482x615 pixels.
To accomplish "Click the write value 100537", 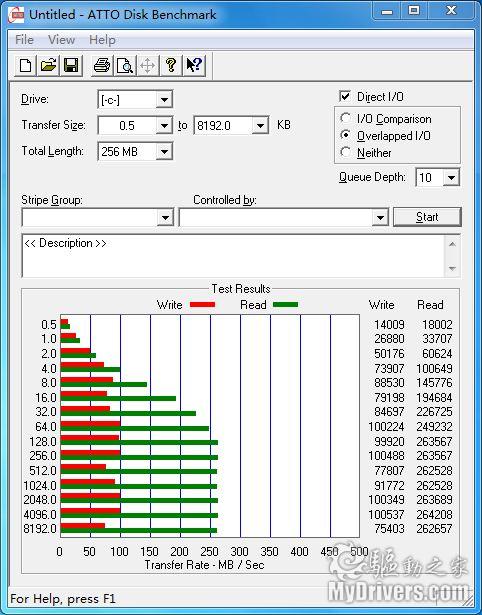I will [x=386, y=514].
